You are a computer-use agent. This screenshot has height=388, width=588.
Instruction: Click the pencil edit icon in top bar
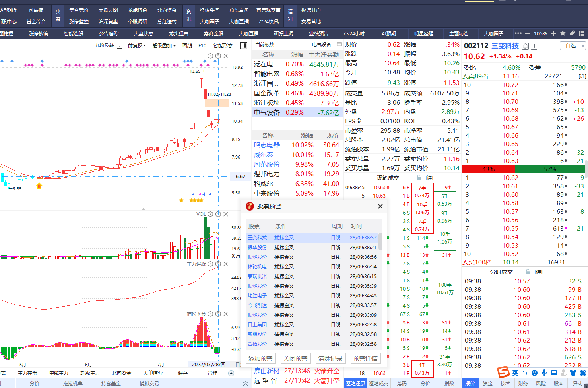[x=572, y=33]
